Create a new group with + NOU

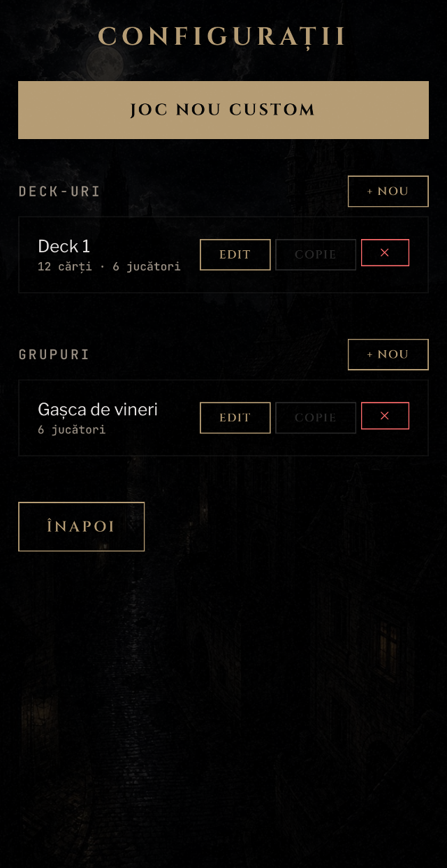click(388, 354)
